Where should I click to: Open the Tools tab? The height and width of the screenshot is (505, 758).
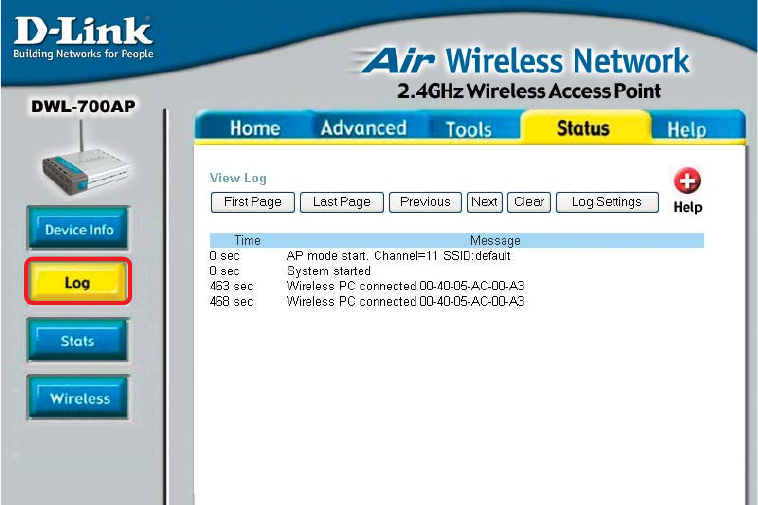coord(468,129)
